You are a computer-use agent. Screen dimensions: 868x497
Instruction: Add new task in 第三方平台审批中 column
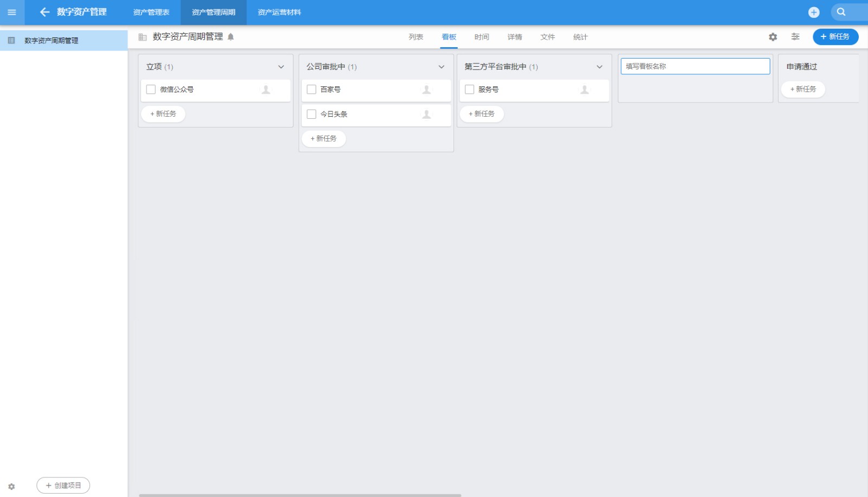pyautogui.click(x=482, y=114)
